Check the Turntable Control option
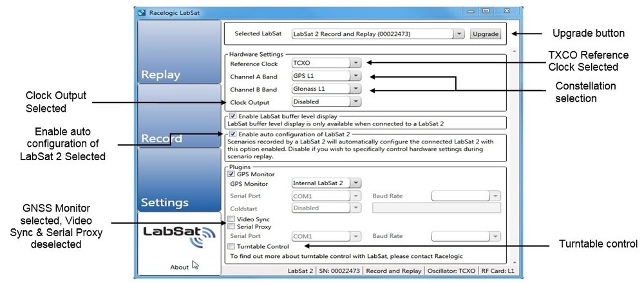The width and height of the screenshot is (644, 283). [x=232, y=246]
